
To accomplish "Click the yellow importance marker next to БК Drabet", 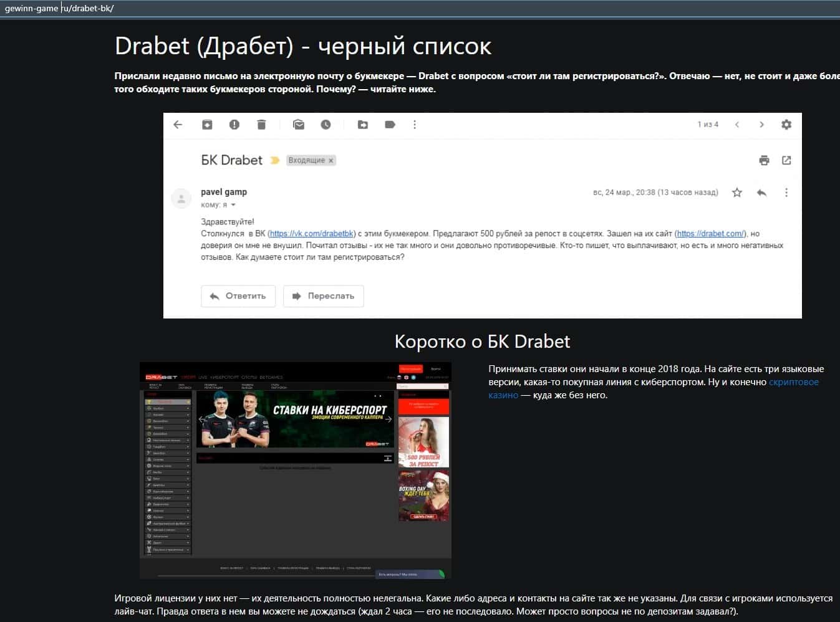I will (x=274, y=160).
